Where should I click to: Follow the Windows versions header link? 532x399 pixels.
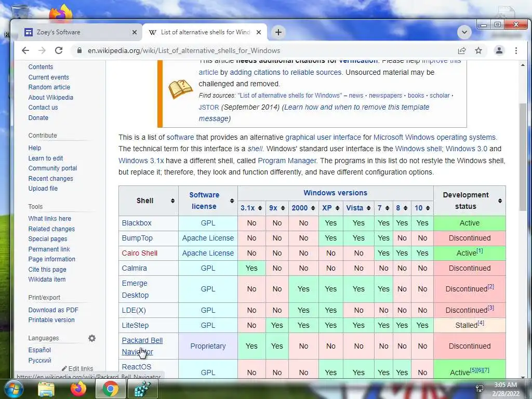[x=335, y=193]
